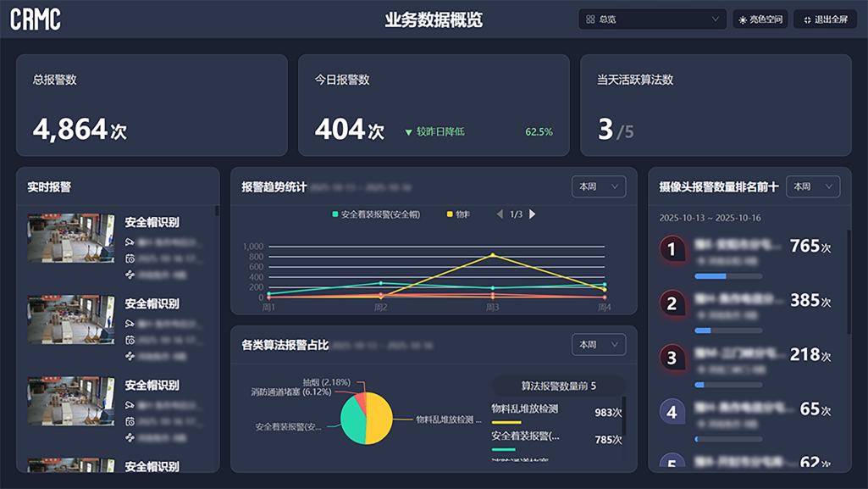Click the timestamp icon in the first alarm entry
Image resolution: width=868 pixels, height=489 pixels.
tap(130, 258)
